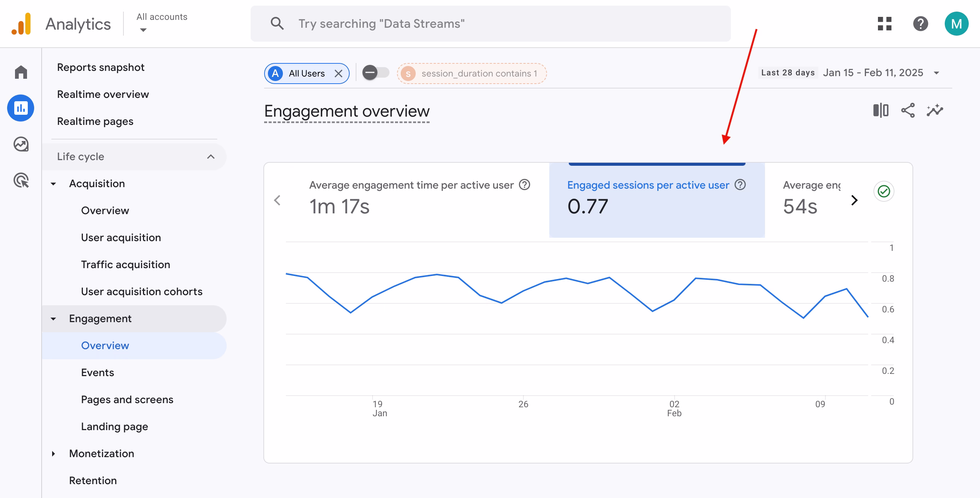Open Analytics help
Screen dimensions: 980x498
click(x=920, y=24)
